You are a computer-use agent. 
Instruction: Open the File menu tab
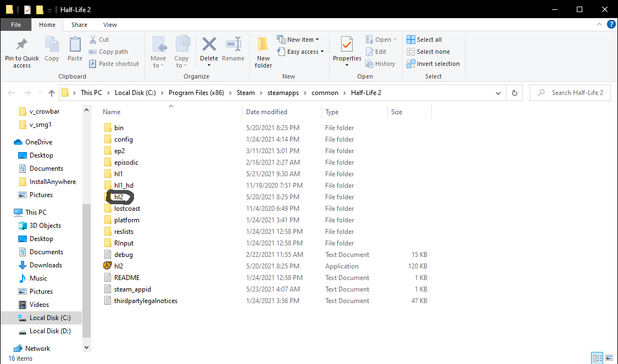coord(16,24)
